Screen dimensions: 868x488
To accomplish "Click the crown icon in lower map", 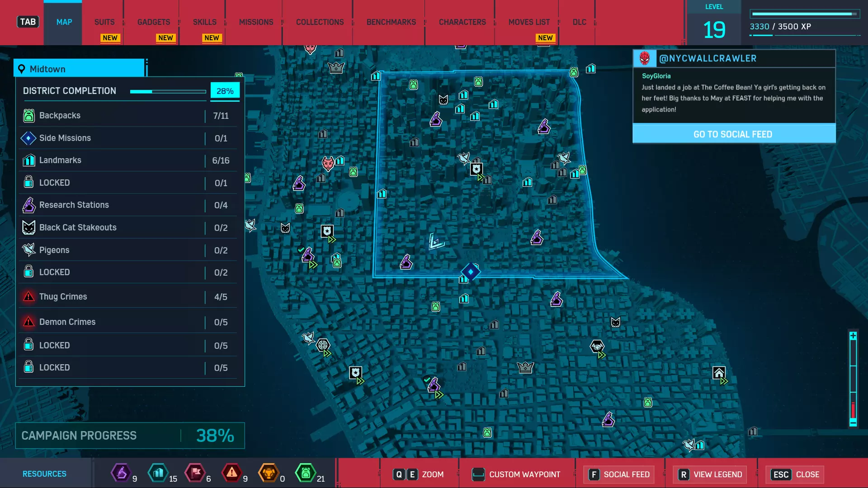I will pos(525,367).
